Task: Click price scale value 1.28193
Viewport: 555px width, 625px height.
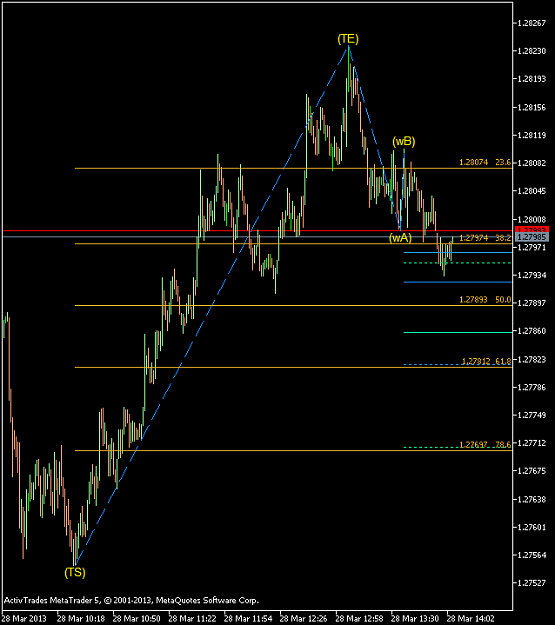Action: tap(531, 79)
